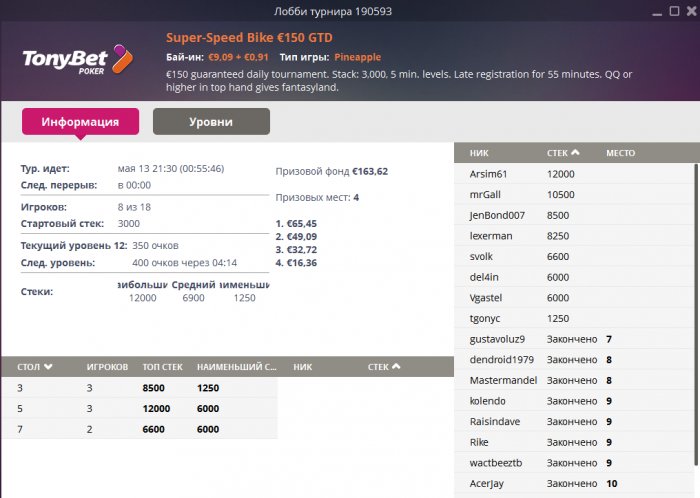Sort players list by СТЕК header arrow
The height and width of the screenshot is (498, 700).
point(575,153)
